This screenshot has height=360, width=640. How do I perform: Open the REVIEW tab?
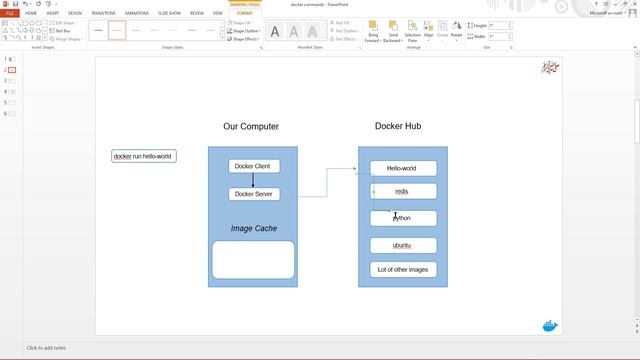click(197, 13)
